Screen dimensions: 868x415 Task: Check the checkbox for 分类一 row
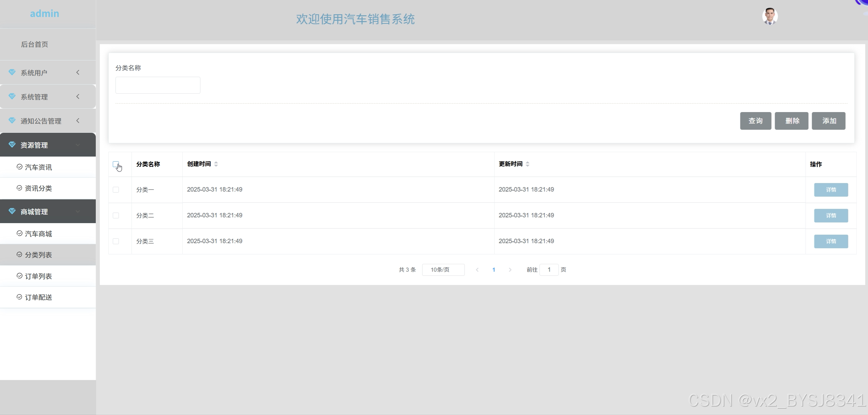tap(116, 190)
